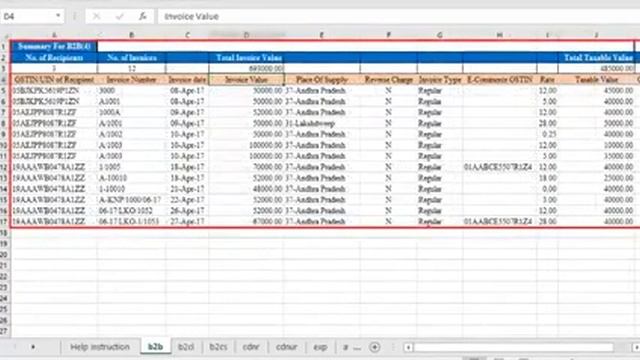This screenshot has height=360, width=640.
Task: Click the 21-Apr-17 invoice date cell
Action: pyautogui.click(x=187, y=189)
